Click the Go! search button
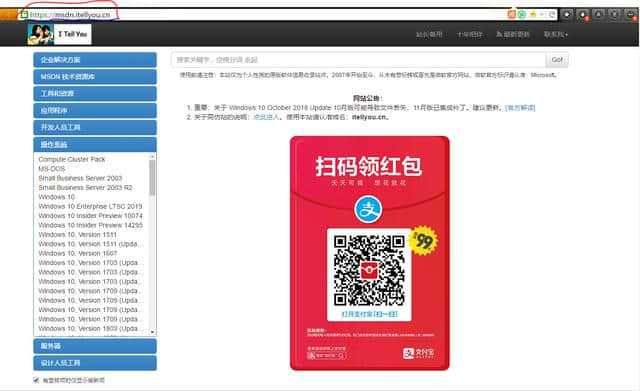 pos(557,60)
